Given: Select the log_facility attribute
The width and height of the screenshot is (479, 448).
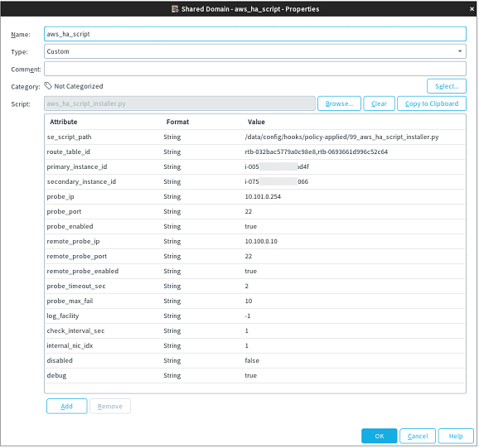Looking at the screenshot, I should coord(255,316).
